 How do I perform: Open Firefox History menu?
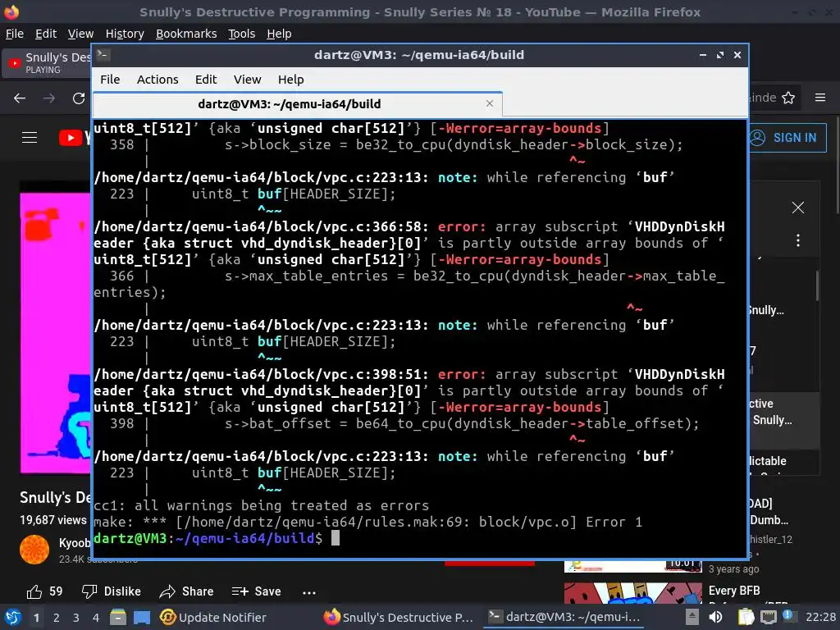(125, 34)
